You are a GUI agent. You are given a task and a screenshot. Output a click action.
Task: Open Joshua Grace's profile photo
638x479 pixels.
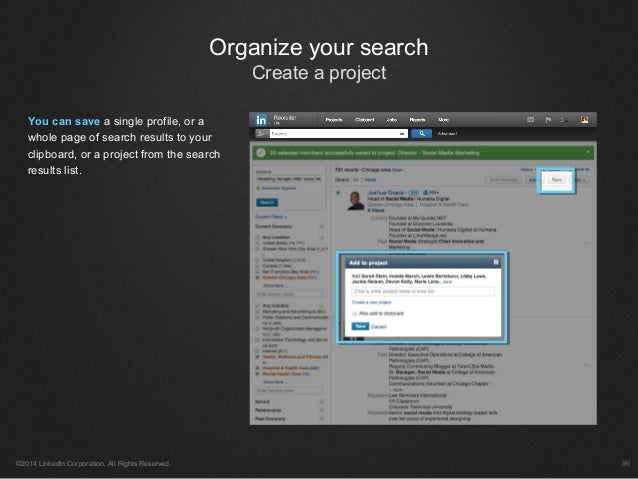pyautogui.click(x=356, y=200)
